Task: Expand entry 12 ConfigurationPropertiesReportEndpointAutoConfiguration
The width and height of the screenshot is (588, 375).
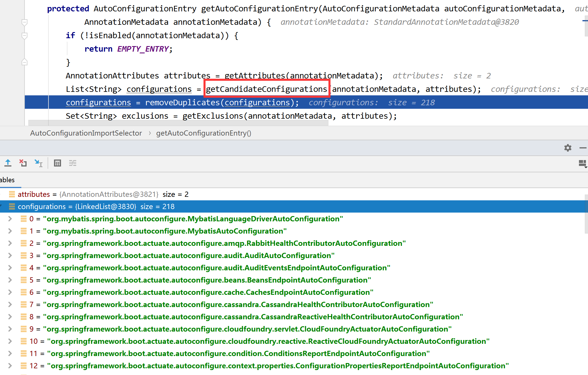Action: click(10, 366)
